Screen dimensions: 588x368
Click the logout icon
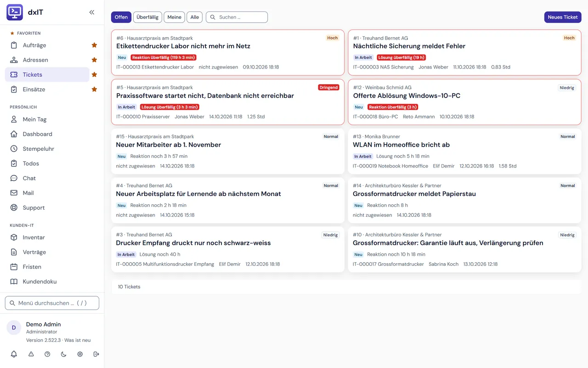[96, 354]
